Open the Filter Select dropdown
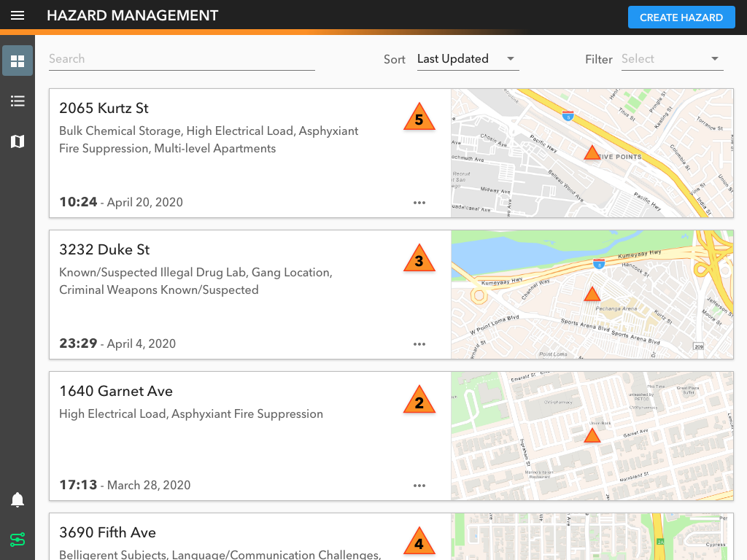The height and width of the screenshot is (560, 747). 672,59
